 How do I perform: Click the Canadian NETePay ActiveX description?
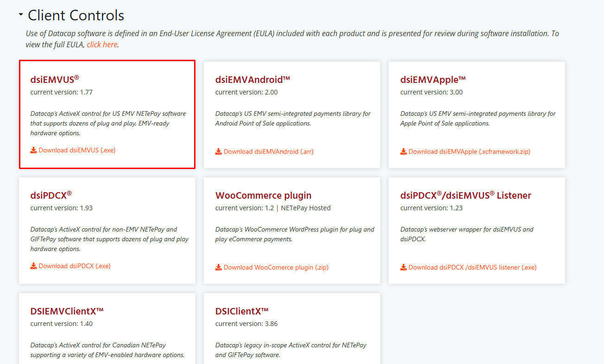[107, 350]
